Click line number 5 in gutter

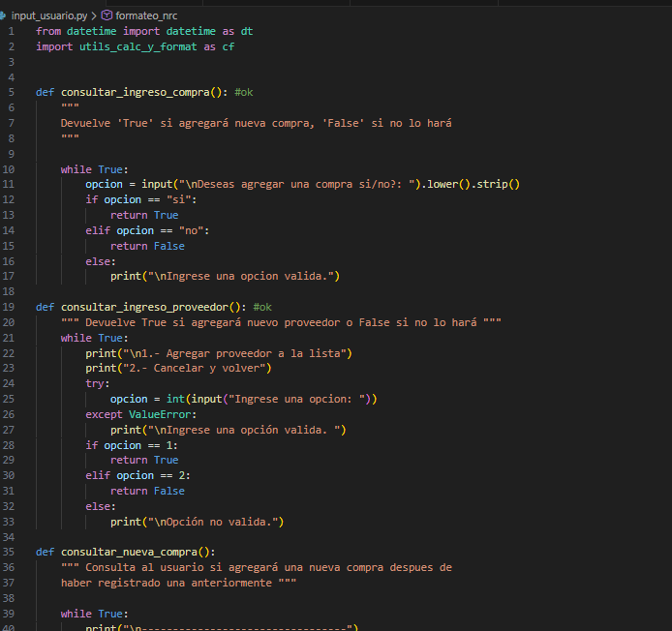point(11,92)
